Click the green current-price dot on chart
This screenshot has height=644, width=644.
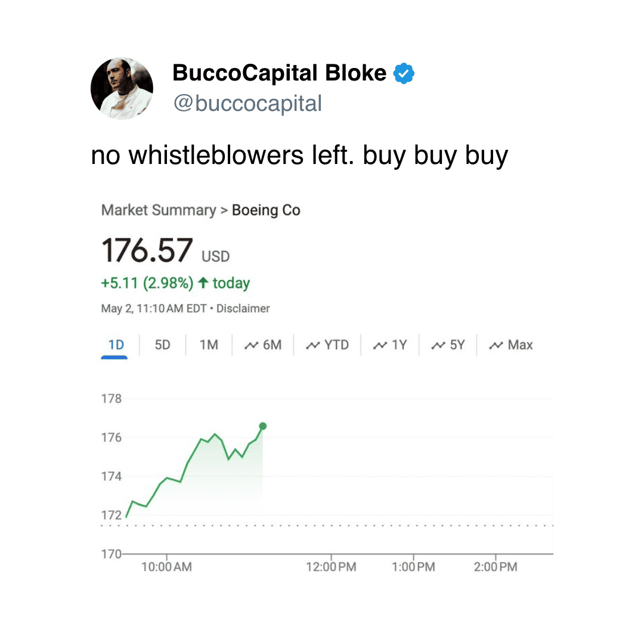263,426
